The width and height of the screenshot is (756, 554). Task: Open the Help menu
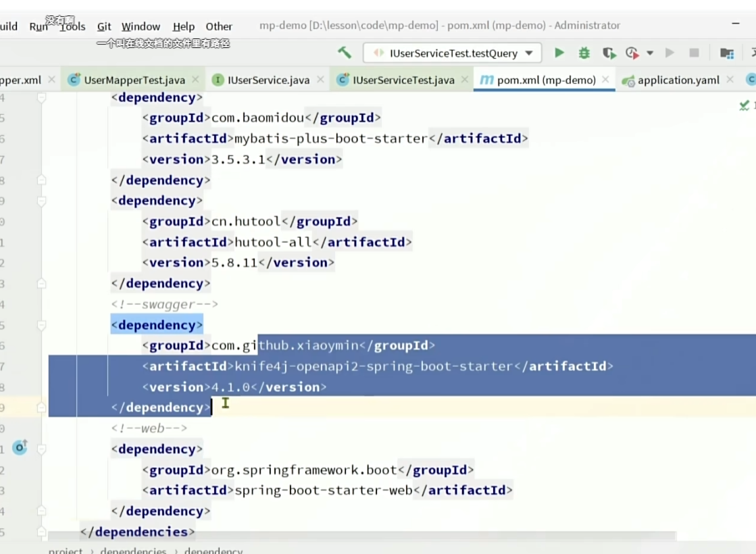[183, 26]
